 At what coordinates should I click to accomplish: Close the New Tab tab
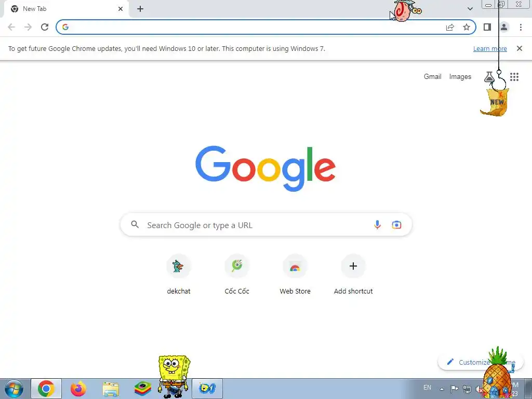[x=121, y=9]
